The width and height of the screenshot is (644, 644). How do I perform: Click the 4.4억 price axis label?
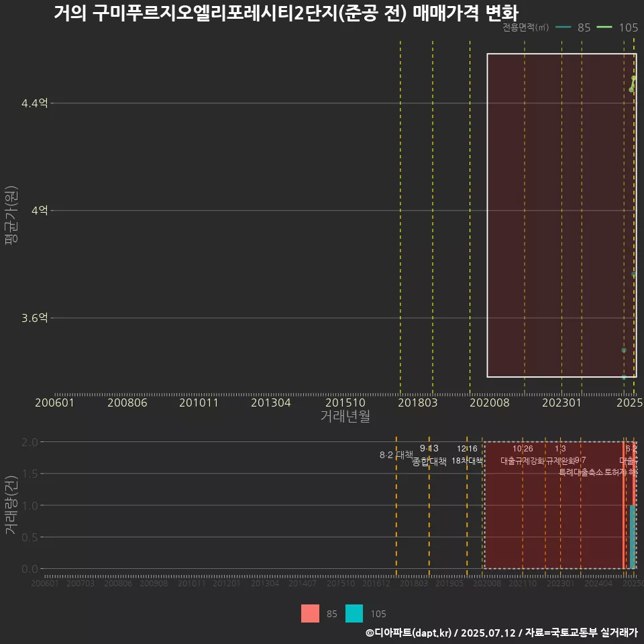(35, 103)
